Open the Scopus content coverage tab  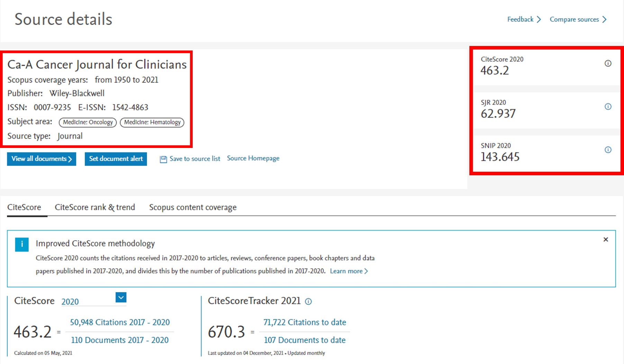coord(193,207)
